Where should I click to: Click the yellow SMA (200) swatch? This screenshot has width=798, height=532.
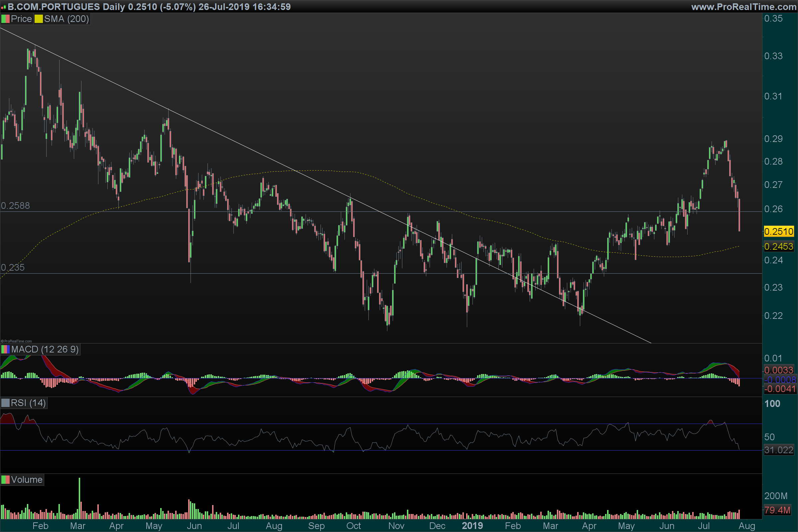click(39, 19)
